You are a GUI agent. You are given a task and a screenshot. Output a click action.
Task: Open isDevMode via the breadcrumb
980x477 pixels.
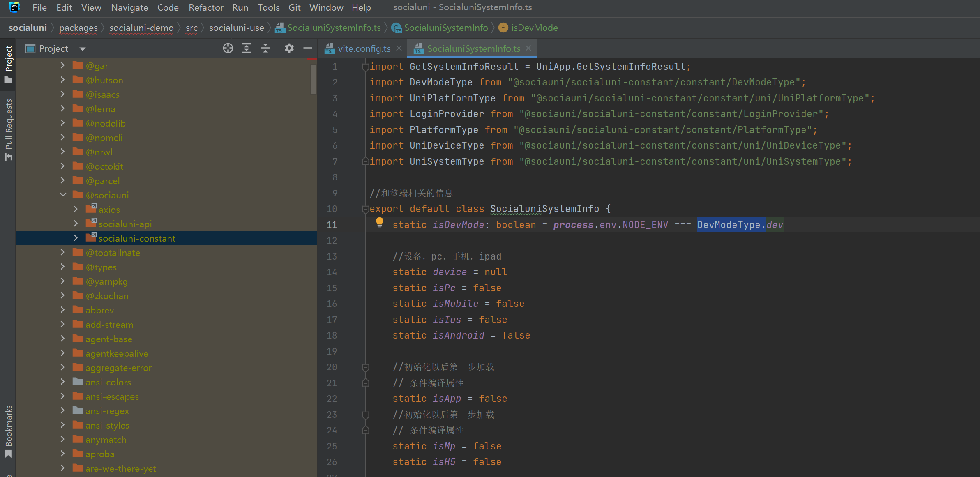click(x=534, y=28)
